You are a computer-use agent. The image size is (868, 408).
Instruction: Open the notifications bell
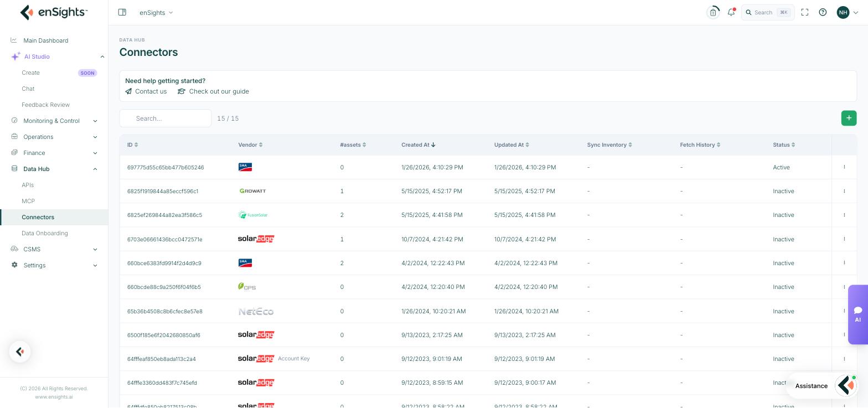click(731, 12)
